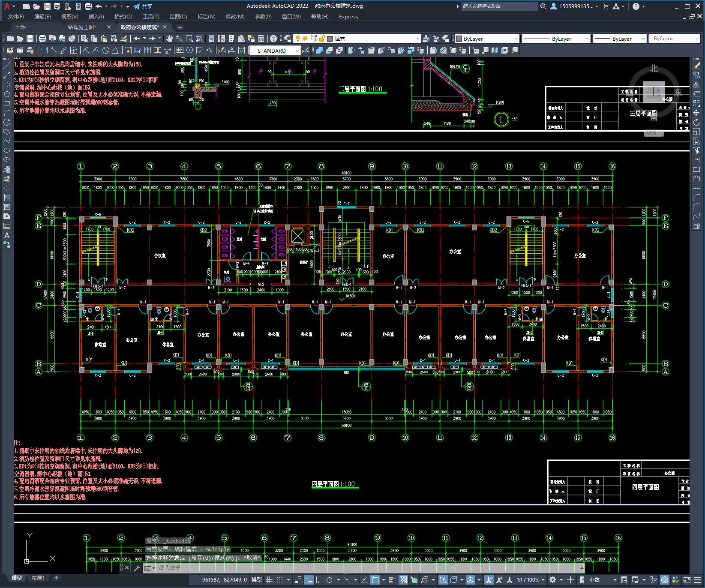Click the Undo arrow in the standard toolbar
This screenshot has height=588, width=705.
(137, 39)
